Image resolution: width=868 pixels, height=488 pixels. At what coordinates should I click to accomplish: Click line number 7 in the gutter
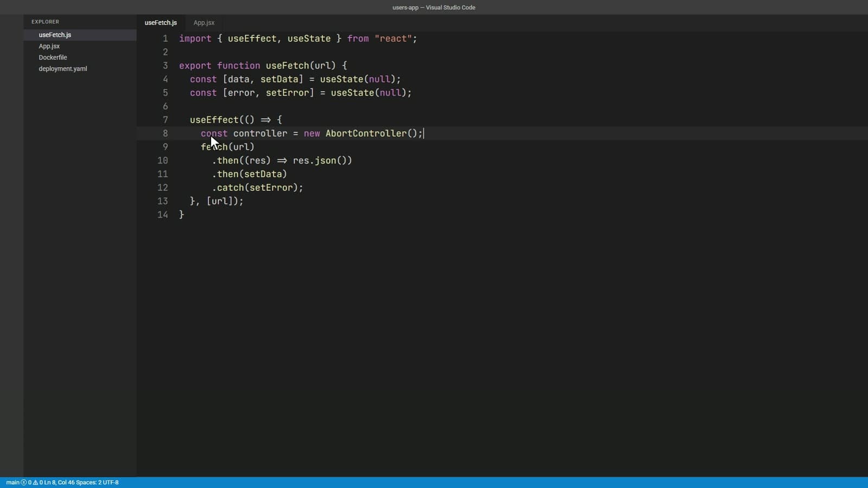click(165, 120)
